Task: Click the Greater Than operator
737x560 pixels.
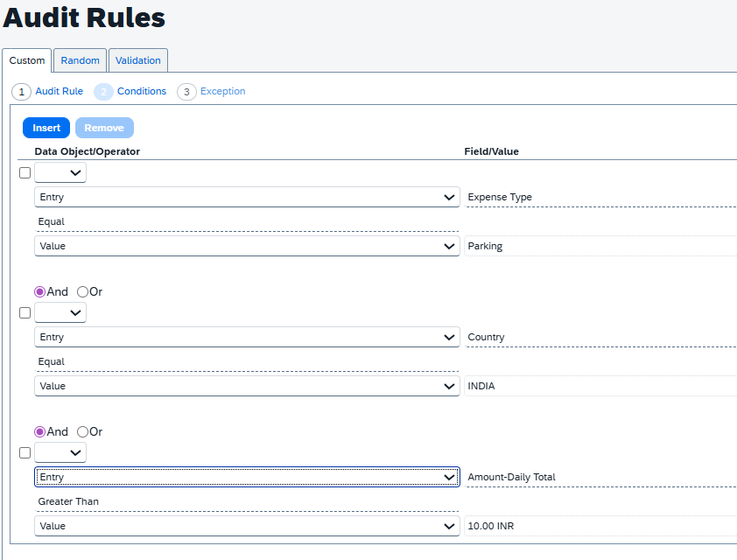Action: click(x=247, y=501)
